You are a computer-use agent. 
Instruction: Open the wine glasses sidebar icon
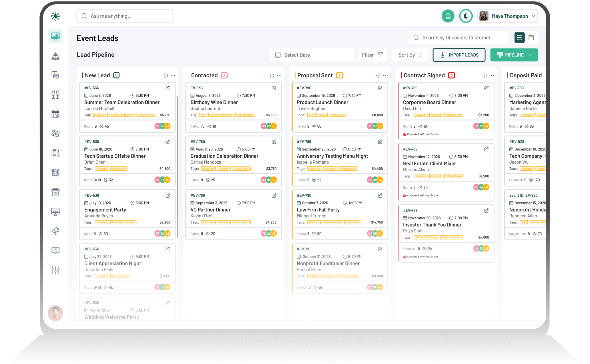55,95
